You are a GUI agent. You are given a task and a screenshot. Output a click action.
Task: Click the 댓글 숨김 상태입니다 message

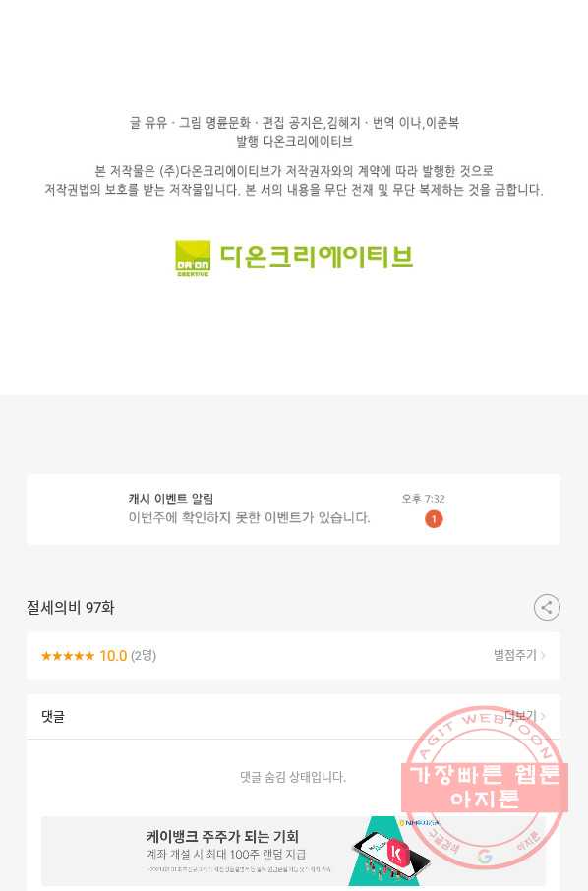coord(293,777)
